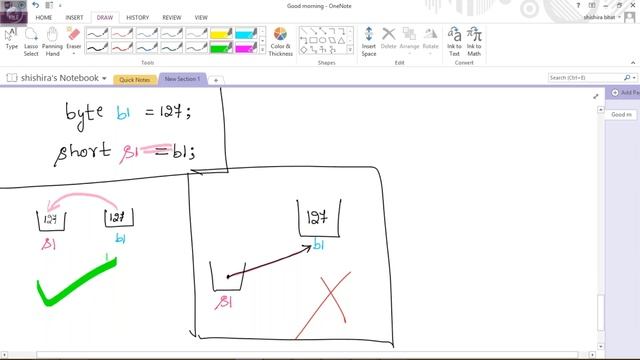Select the thin red pen in top row
Viewport: 640px width, 360px height.
(122, 33)
